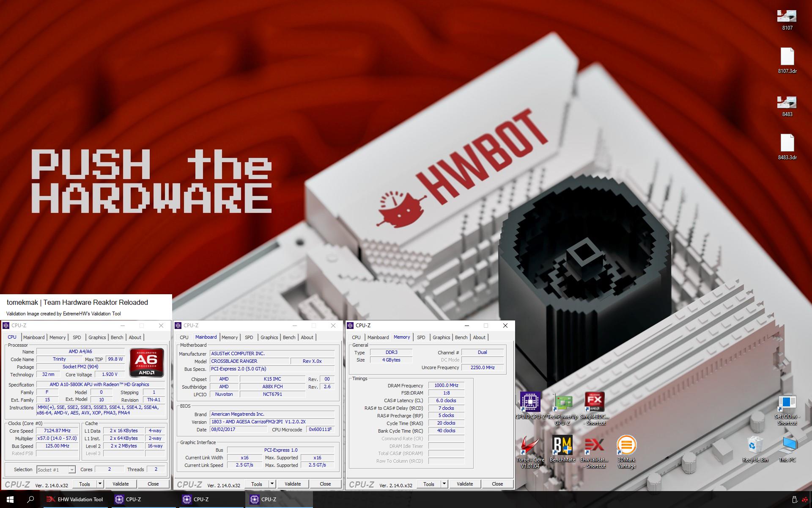812x508 pixels.
Task: Click the NCT6791 LPCIO field
Action: point(272,394)
